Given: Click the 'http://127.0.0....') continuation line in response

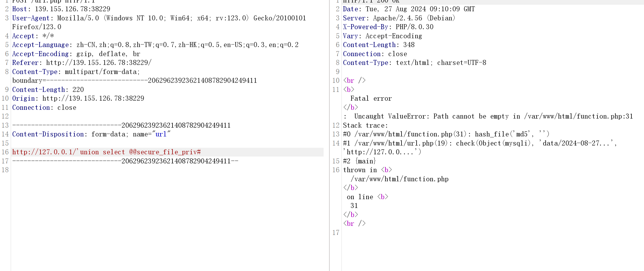Looking at the screenshot, I should pos(382,152).
